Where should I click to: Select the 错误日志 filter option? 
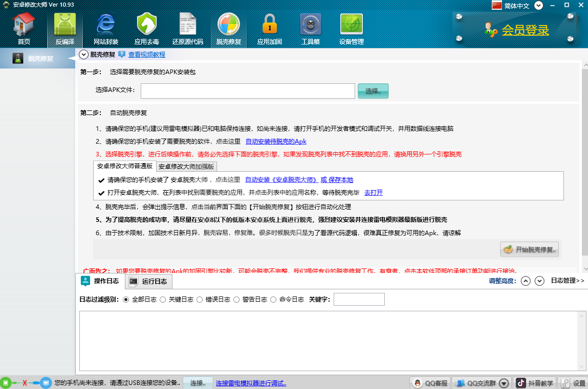[x=200, y=300]
